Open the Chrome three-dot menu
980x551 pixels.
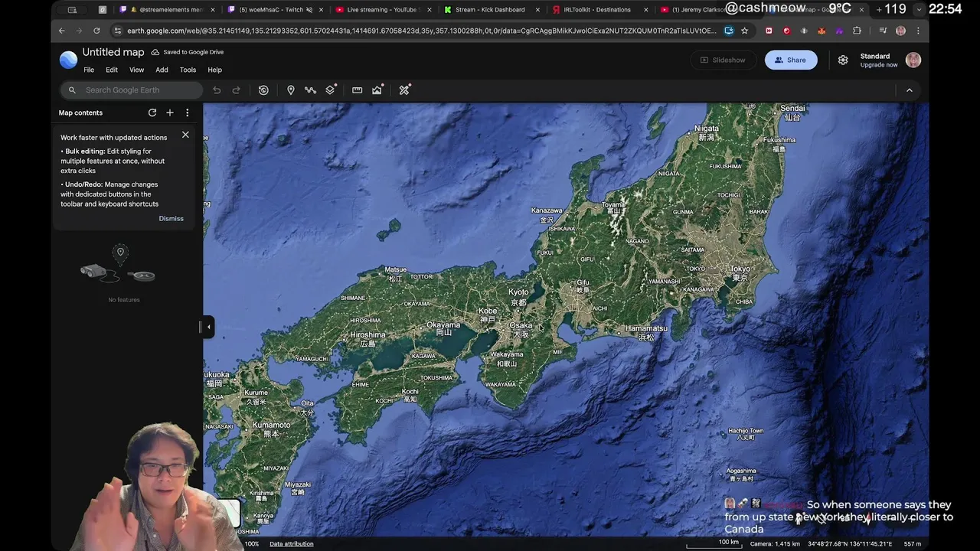coord(918,31)
